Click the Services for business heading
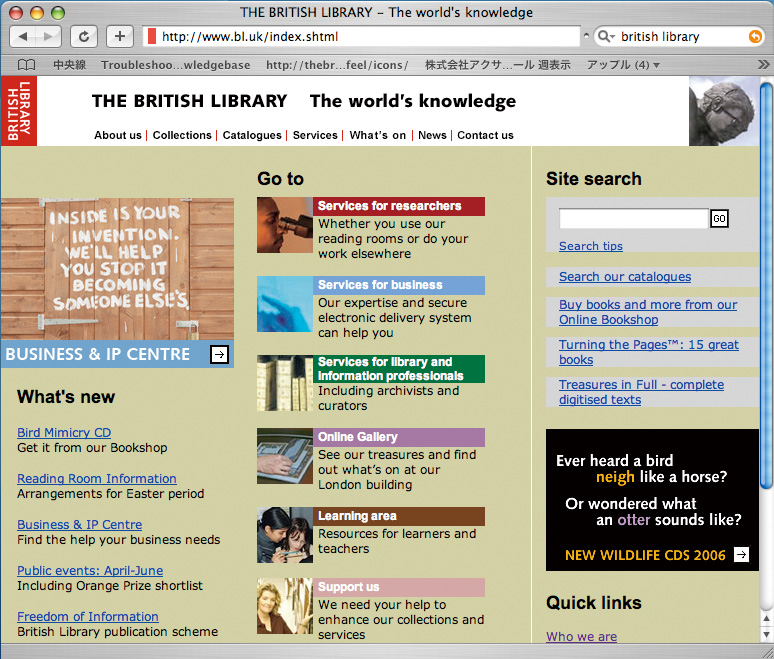774x659 pixels. pyautogui.click(x=399, y=285)
